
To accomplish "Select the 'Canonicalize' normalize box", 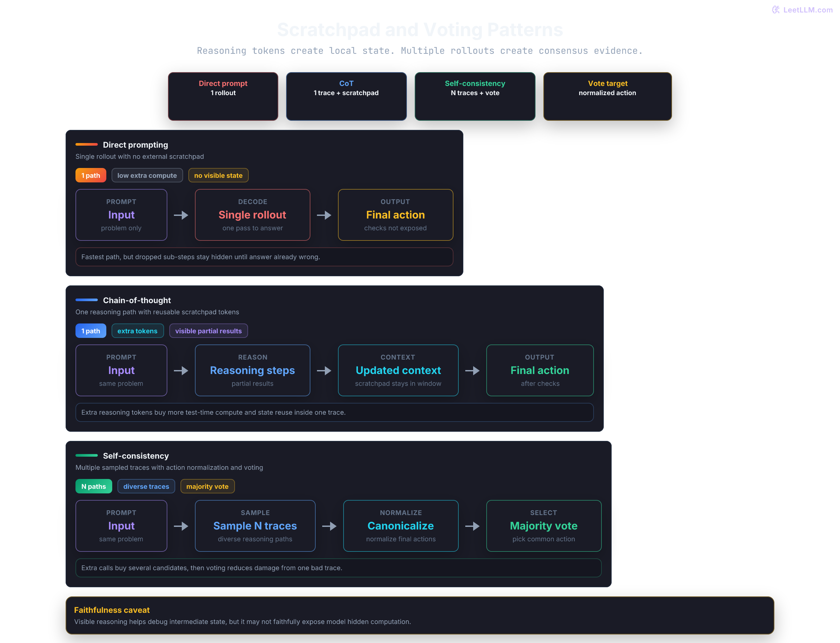I will click(401, 526).
